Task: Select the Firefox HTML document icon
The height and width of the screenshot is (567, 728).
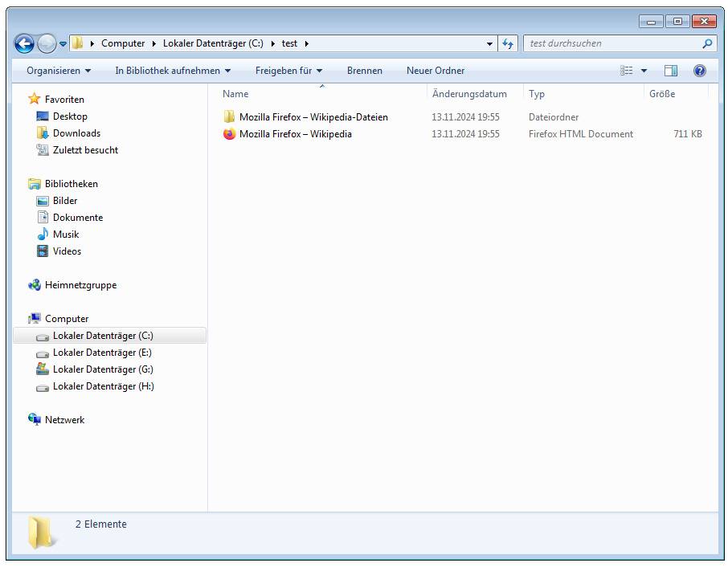Action: 230,134
